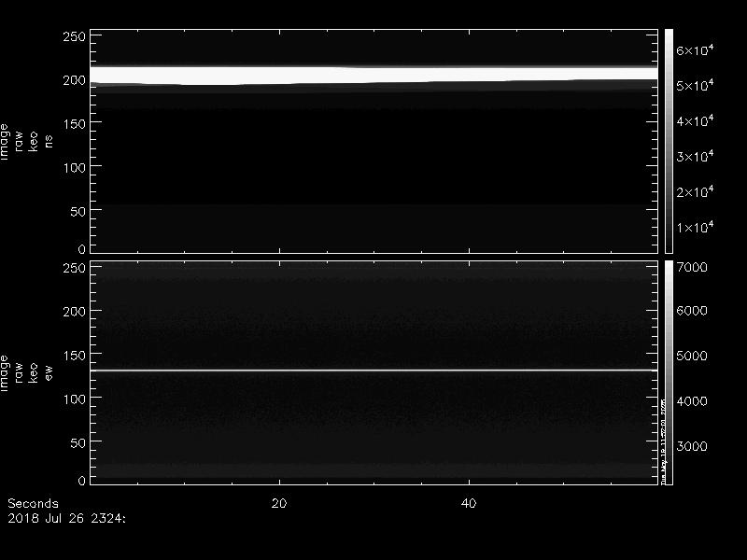Click x-axis tick label '40'

pyautogui.click(x=469, y=503)
